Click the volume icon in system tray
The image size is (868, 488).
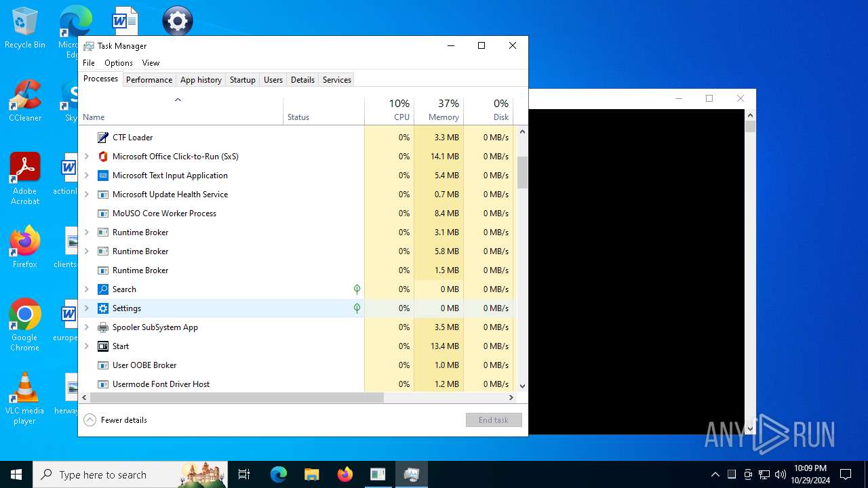pyautogui.click(x=781, y=474)
